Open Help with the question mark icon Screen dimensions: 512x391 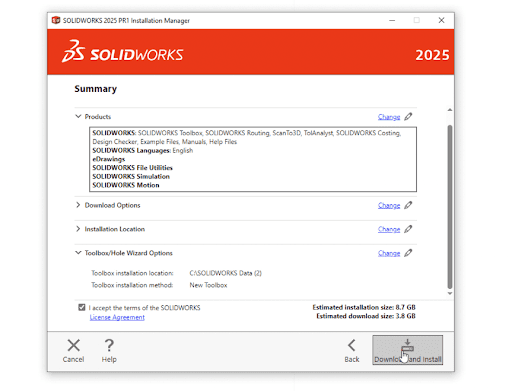coord(109,345)
